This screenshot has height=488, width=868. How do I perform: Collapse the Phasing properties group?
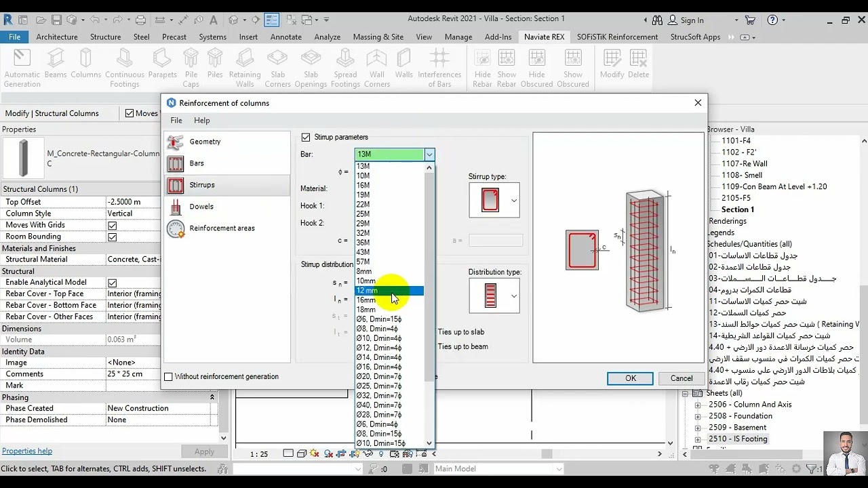coord(212,397)
